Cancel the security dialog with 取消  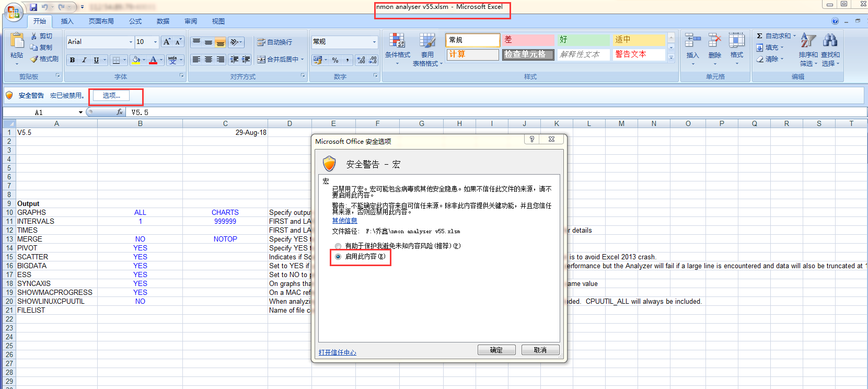click(540, 350)
